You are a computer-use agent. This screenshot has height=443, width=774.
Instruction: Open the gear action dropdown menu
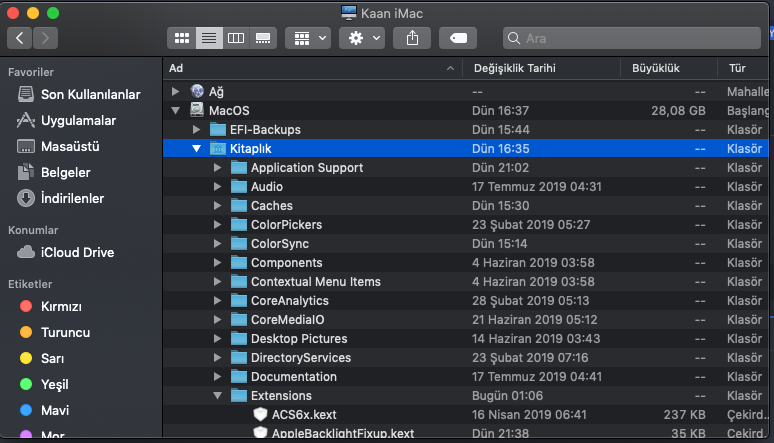[x=361, y=38]
